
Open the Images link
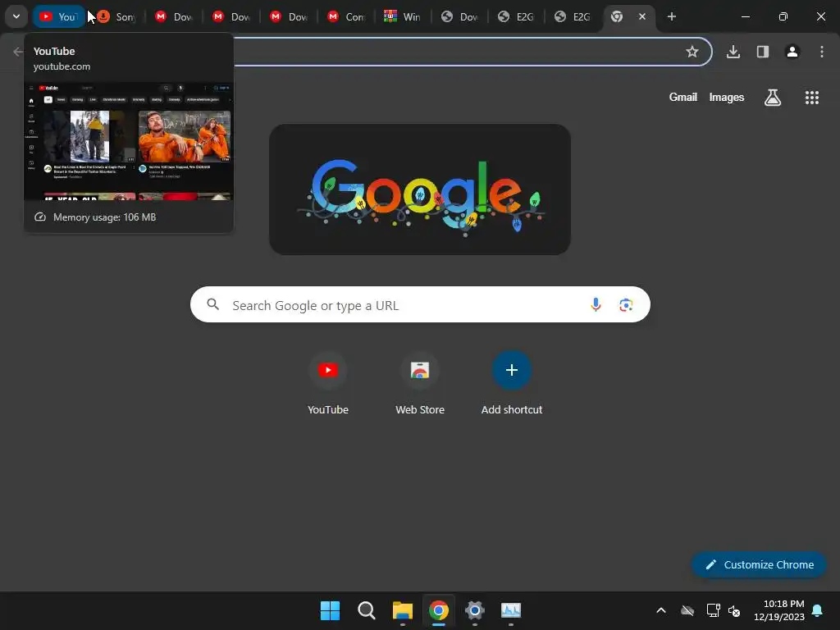(x=726, y=97)
